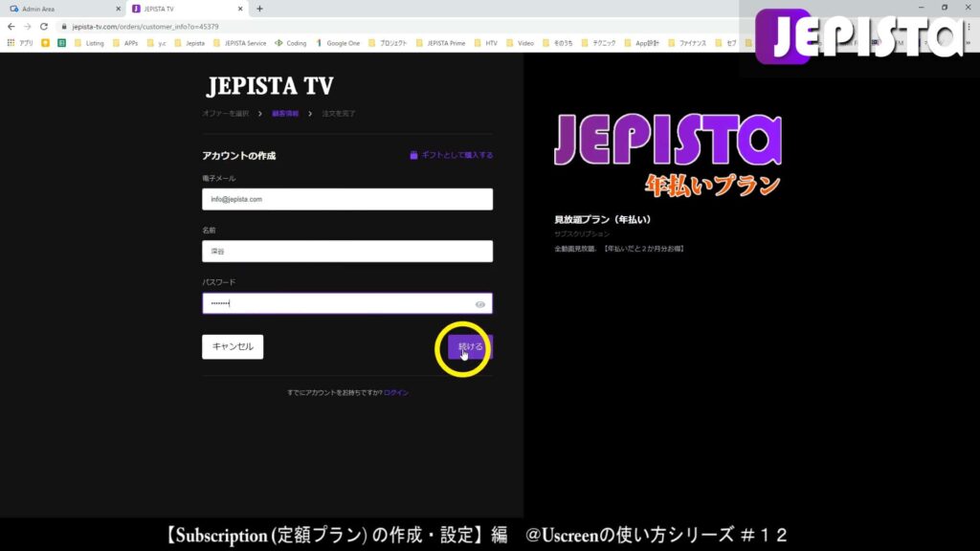Switch to the Admin Area tab
The width and height of the screenshot is (980, 551).
62,9
